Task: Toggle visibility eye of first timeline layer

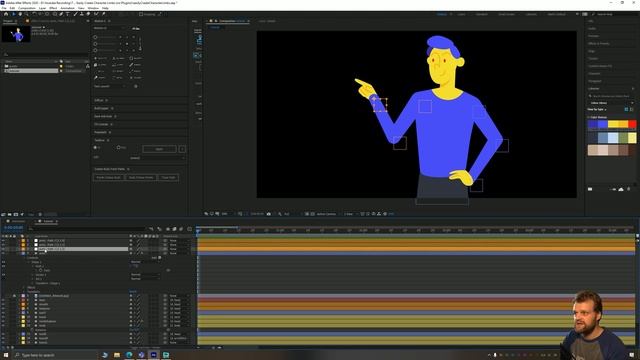Action: point(3,240)
